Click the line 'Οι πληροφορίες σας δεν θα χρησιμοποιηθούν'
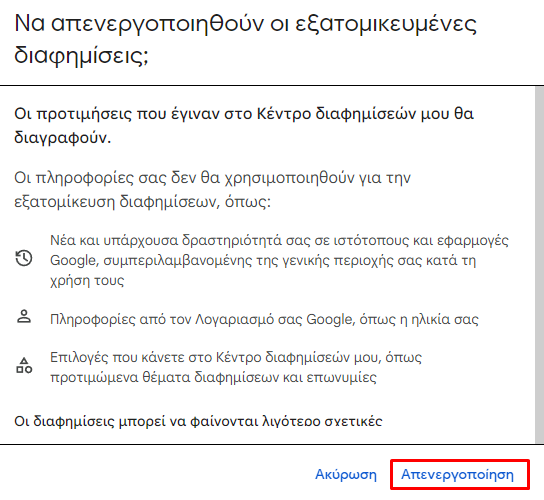Image resolution: width=544 pixels, height=500 pixels. [212, 178]
